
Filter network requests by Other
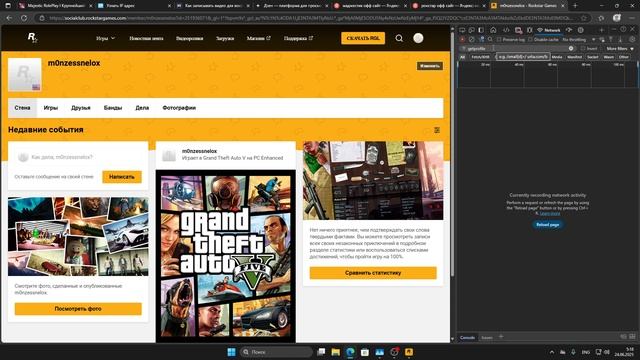pos(624,57)
